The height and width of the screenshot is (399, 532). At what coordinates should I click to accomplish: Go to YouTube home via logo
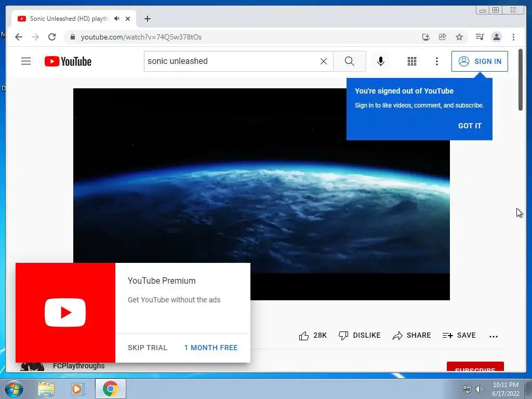coord(68,61)
